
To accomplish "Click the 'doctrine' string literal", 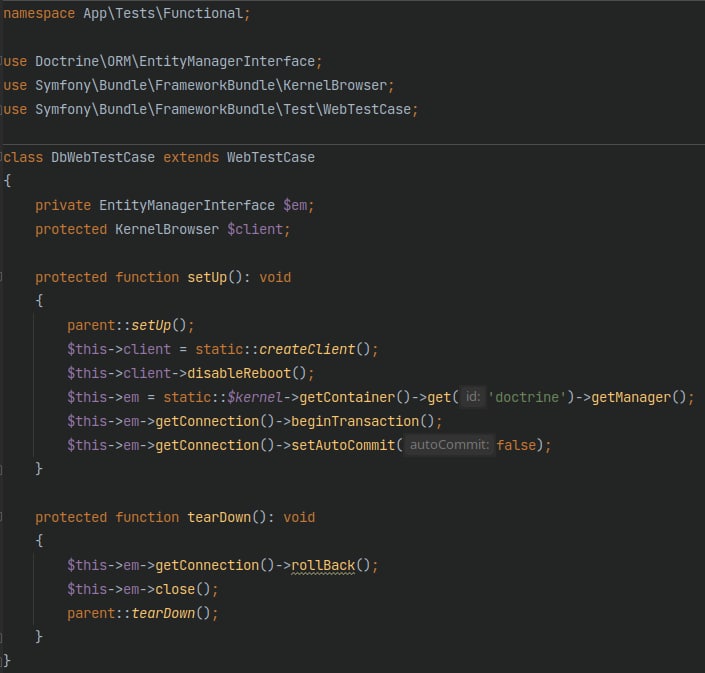I will pos(527,397).
